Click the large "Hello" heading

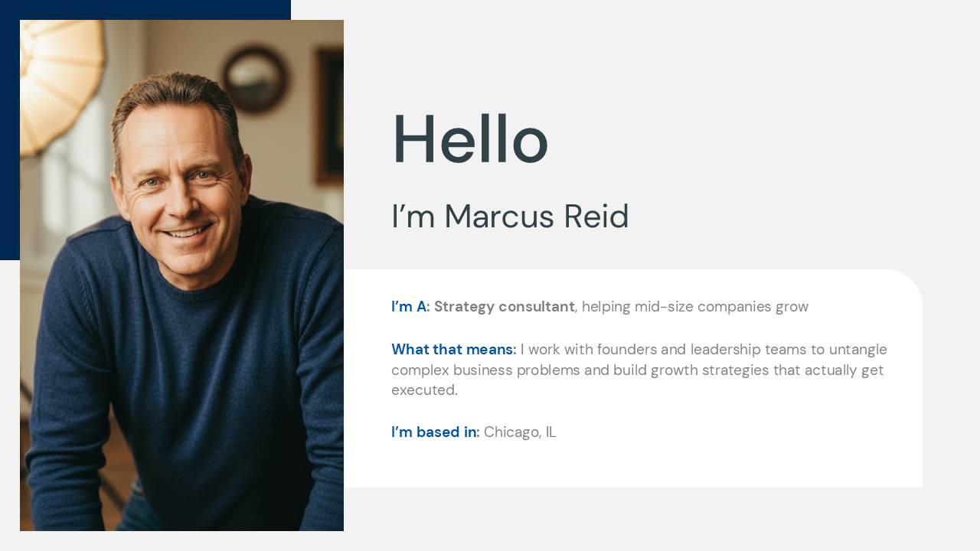(x=470, y=139)
